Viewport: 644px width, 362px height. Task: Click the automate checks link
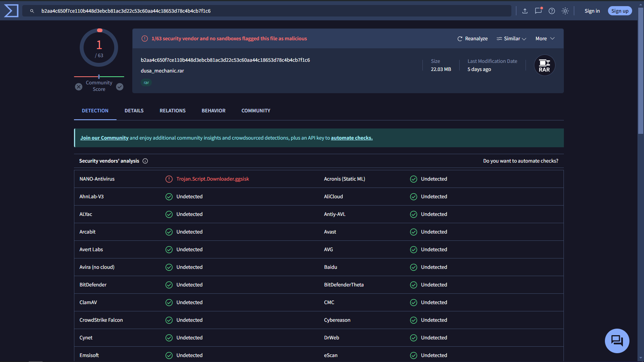(352, 138)
